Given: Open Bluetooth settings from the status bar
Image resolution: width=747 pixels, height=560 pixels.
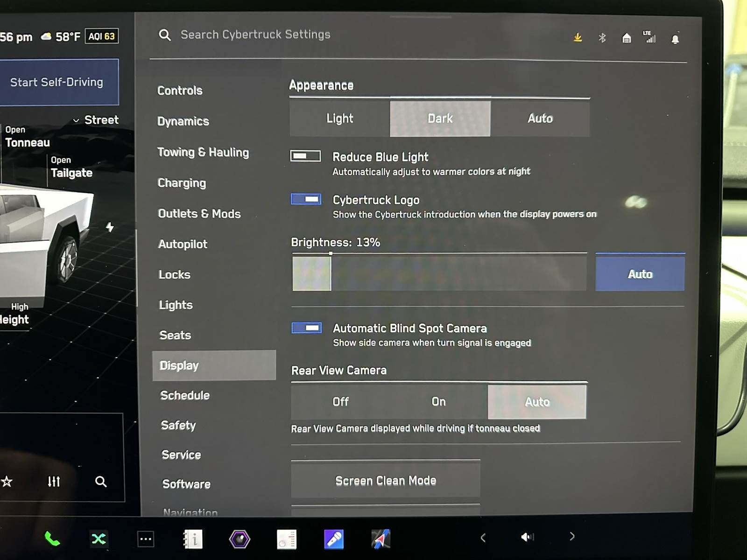Looking at the screenshot, I should (602, 38).
